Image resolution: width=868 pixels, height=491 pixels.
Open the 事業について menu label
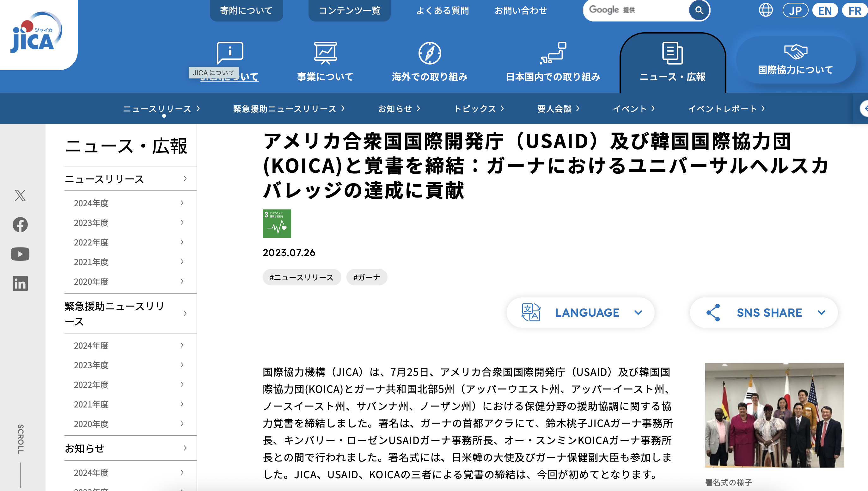pyautogui.click(x=325, y=77)
